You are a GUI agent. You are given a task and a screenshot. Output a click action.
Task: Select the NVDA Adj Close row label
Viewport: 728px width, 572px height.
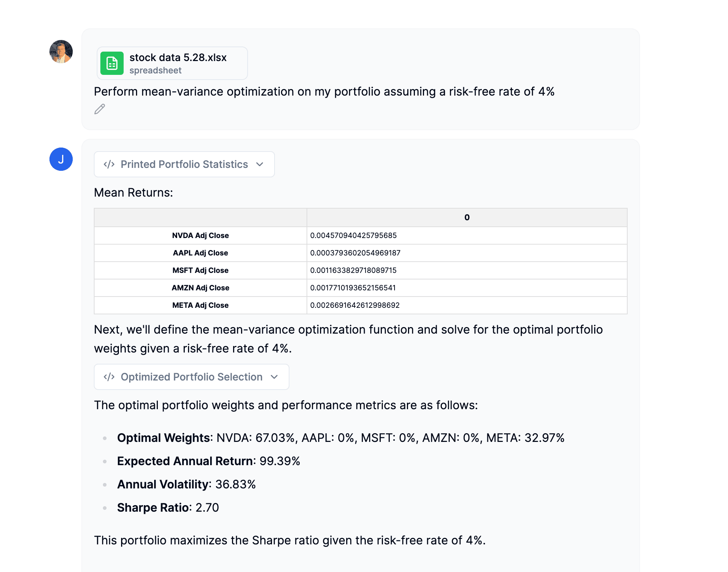coord(200,235)
